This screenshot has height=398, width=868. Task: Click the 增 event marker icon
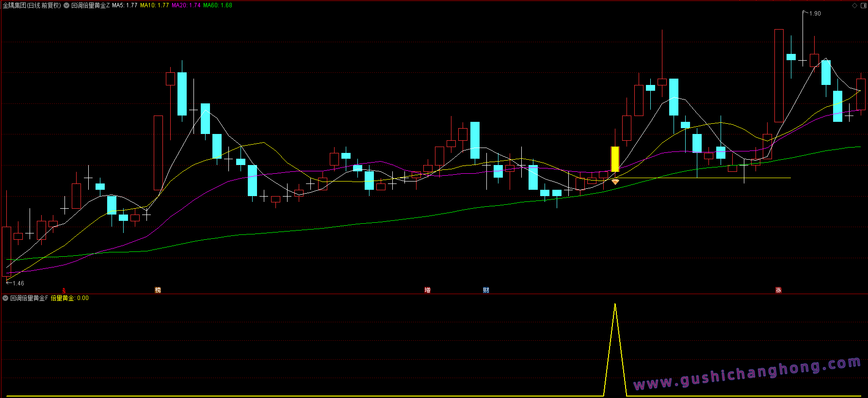click(427, 290)
